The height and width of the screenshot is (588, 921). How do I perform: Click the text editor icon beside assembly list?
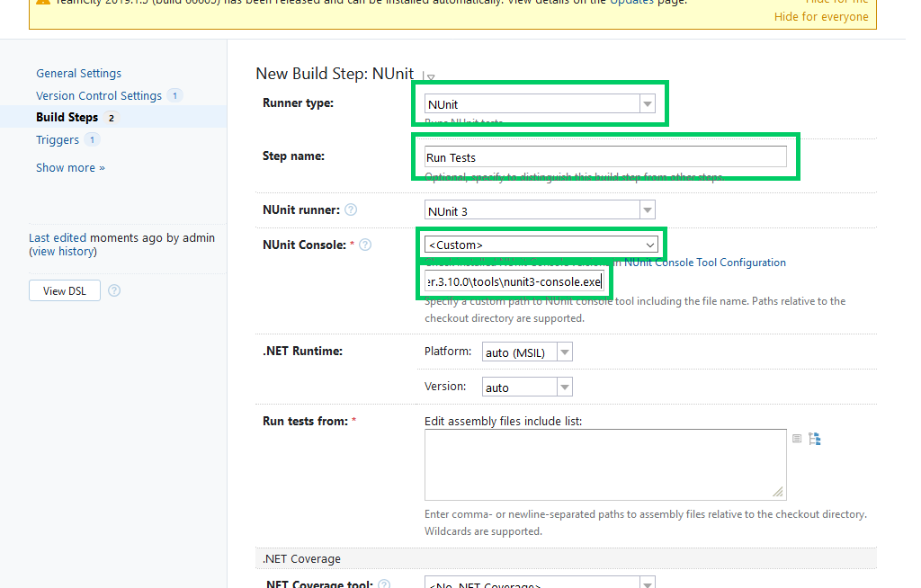(797, 439)
